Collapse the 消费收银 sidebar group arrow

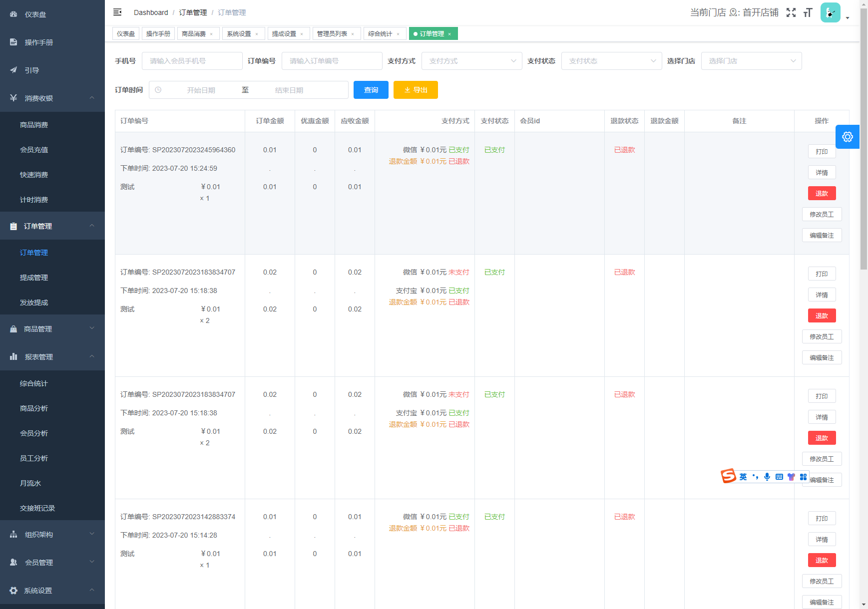point(92,98)
